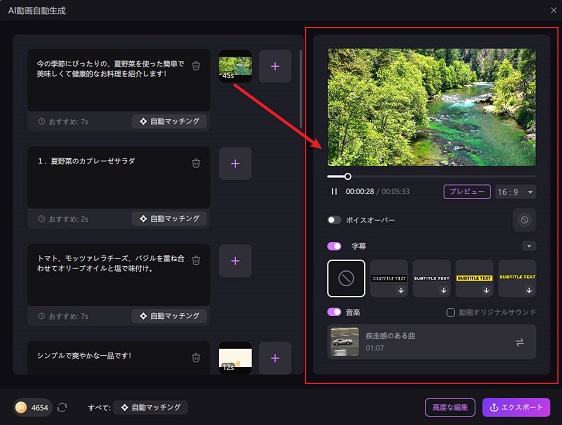Toggle the ボイスオーバー switch
Screen dimensions: 562x425
pos(334,220)
